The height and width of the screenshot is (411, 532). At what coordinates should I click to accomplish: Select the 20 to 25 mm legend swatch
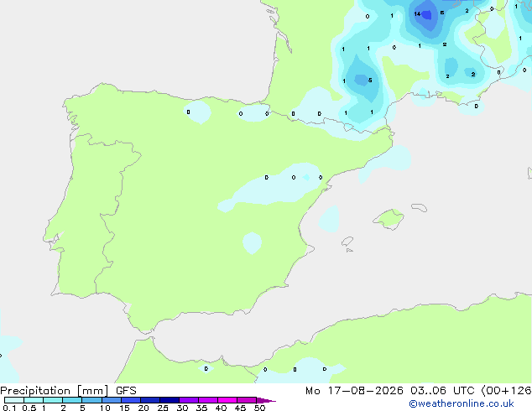click(x=150, y=400)
